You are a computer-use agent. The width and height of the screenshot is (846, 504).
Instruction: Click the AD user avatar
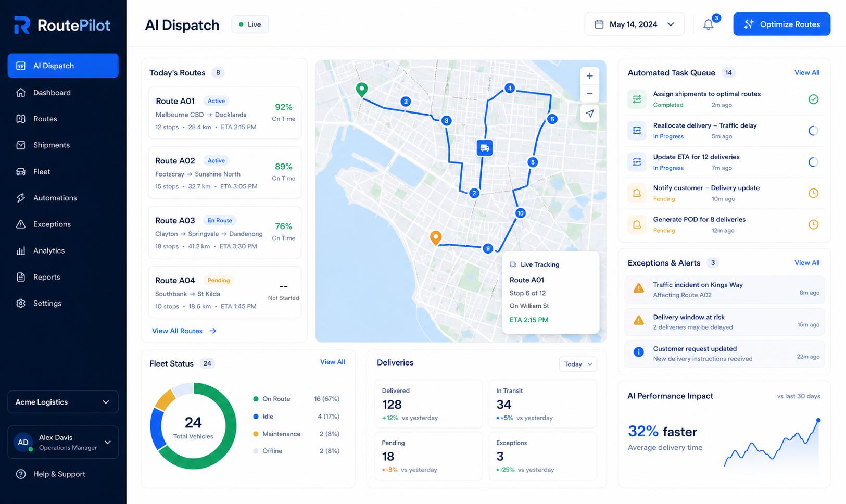coord(23,442)
